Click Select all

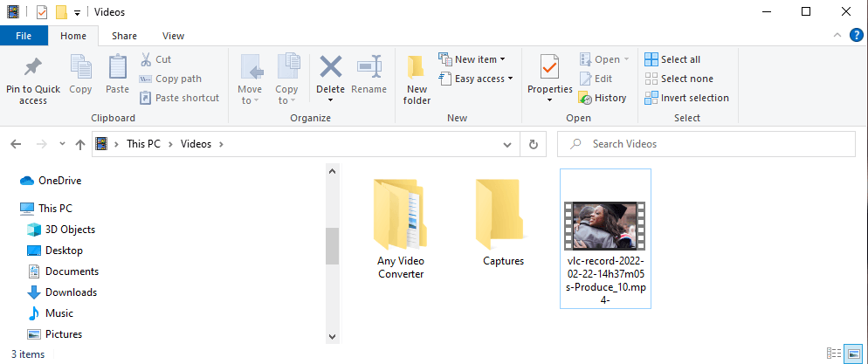coord(672,59)
